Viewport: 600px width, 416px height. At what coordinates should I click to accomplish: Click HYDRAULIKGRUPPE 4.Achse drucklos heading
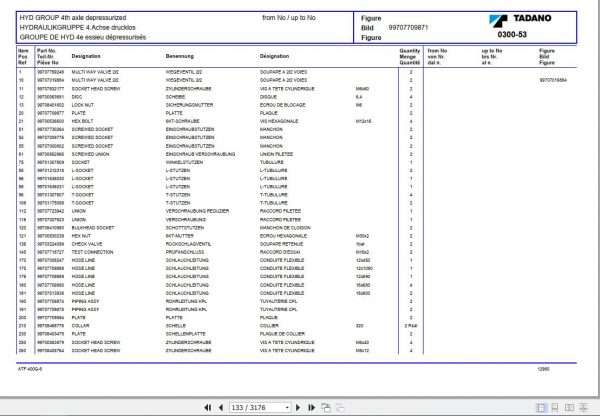pyautogui.click(x=77, y=28)
